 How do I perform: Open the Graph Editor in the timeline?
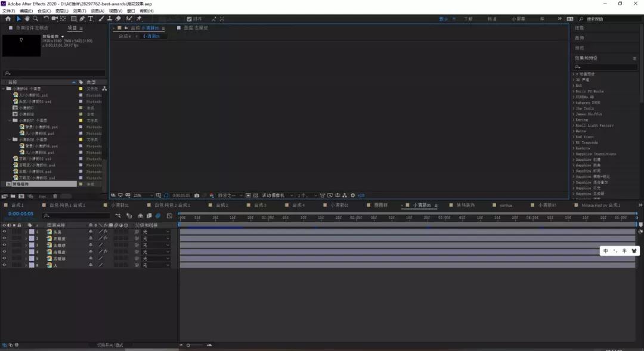[x=169, y=216]
